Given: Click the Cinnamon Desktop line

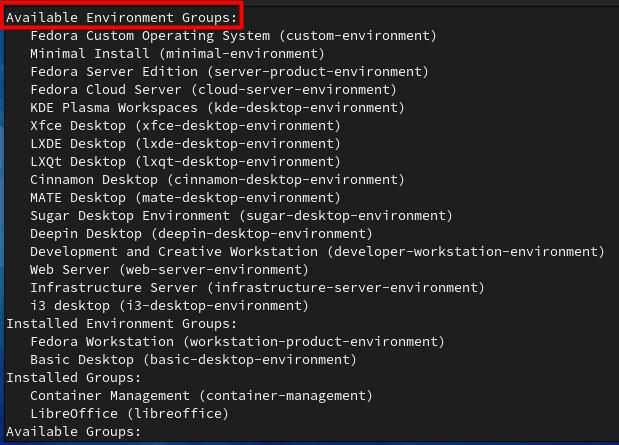Looking at the screenshot, I should 217,179.
